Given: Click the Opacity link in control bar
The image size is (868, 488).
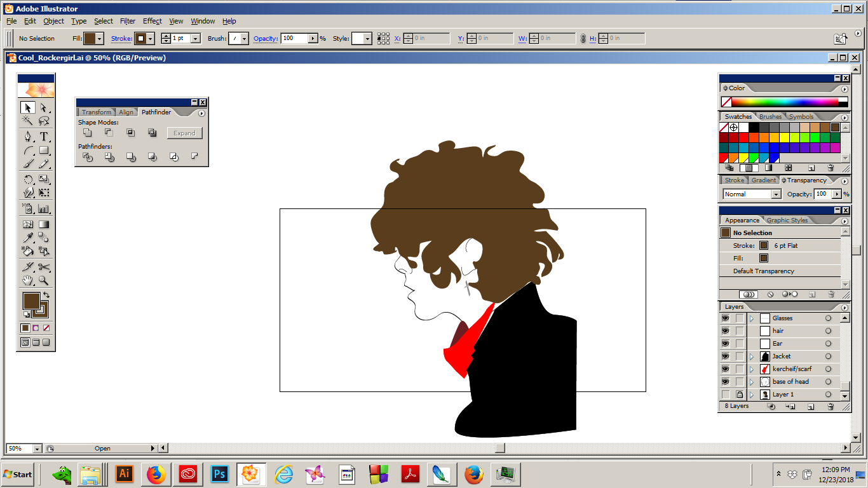Looking at the screenshot, I should pyautogui.click(x=266, y=39).
